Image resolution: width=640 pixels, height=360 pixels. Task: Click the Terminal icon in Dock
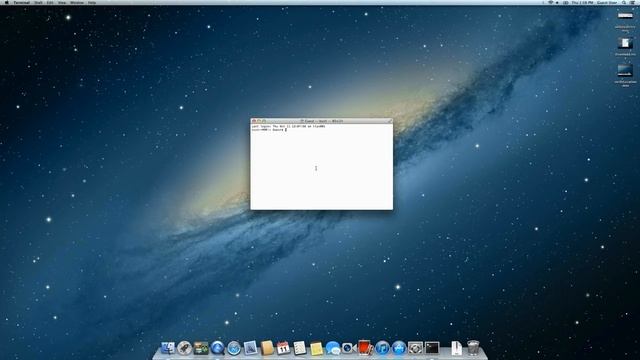click(432, 348)
